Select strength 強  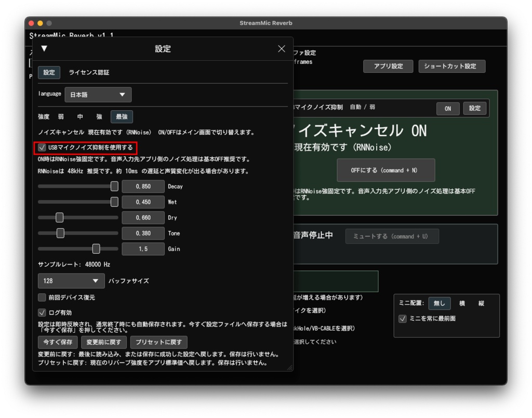coord(99,117)
